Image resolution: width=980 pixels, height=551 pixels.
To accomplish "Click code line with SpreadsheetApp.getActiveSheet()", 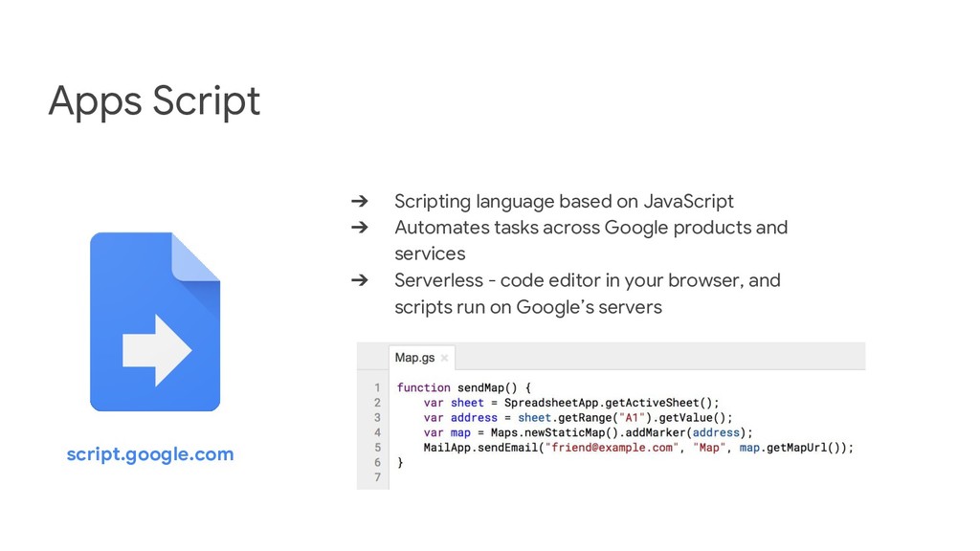I will pyautogui.click(x=571, y=403).
